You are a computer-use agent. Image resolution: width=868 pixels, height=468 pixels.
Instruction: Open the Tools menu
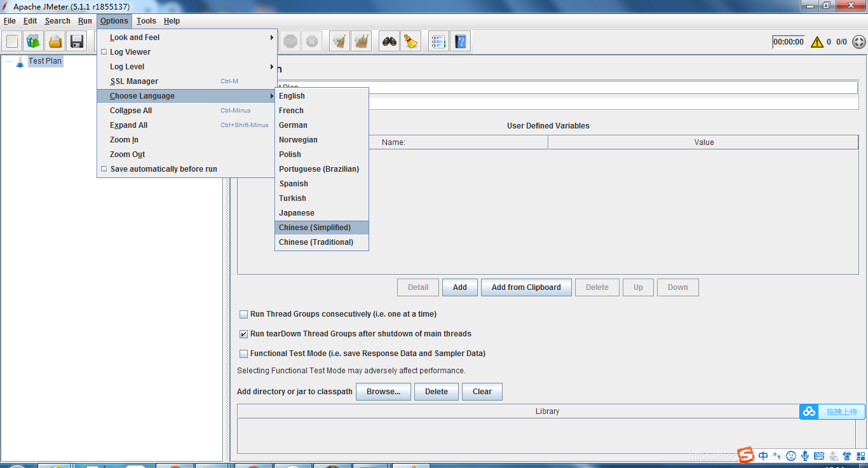pyautogui.click(x=146, y=21)
